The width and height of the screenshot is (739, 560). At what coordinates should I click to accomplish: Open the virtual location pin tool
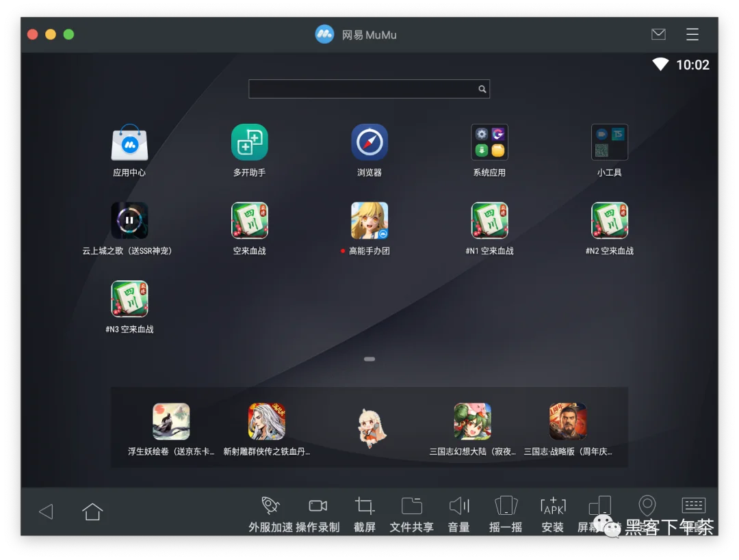(x=647, y=506)
